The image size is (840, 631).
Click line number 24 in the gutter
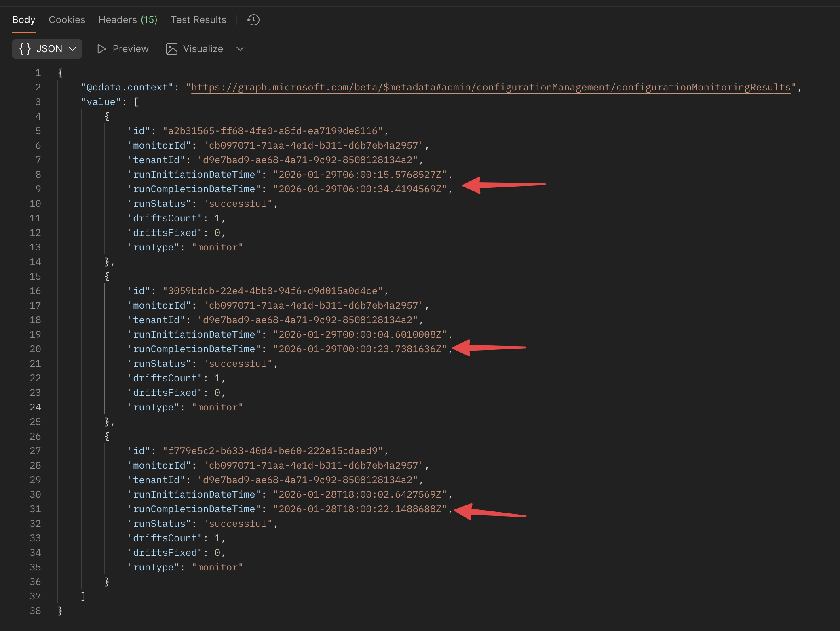click(36, 407)
